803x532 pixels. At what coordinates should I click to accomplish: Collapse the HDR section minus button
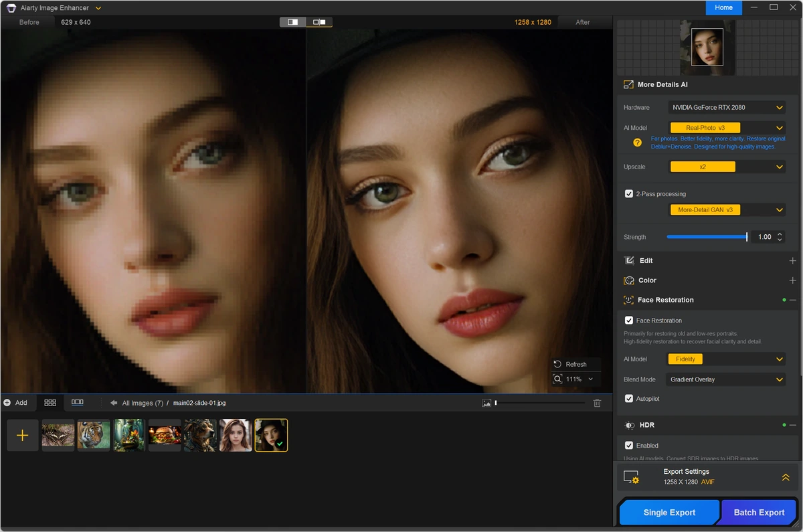coord(792,426)
